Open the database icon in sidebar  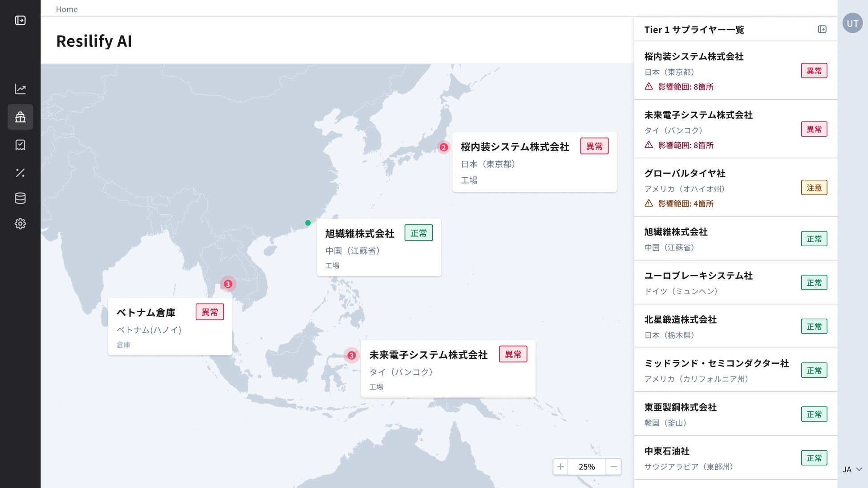(20, 198)
